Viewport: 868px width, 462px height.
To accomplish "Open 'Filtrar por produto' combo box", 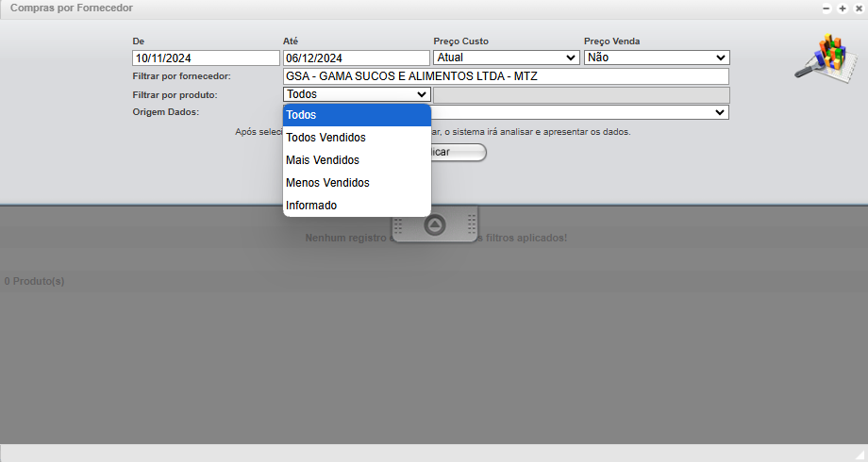I will pos(357,94).
